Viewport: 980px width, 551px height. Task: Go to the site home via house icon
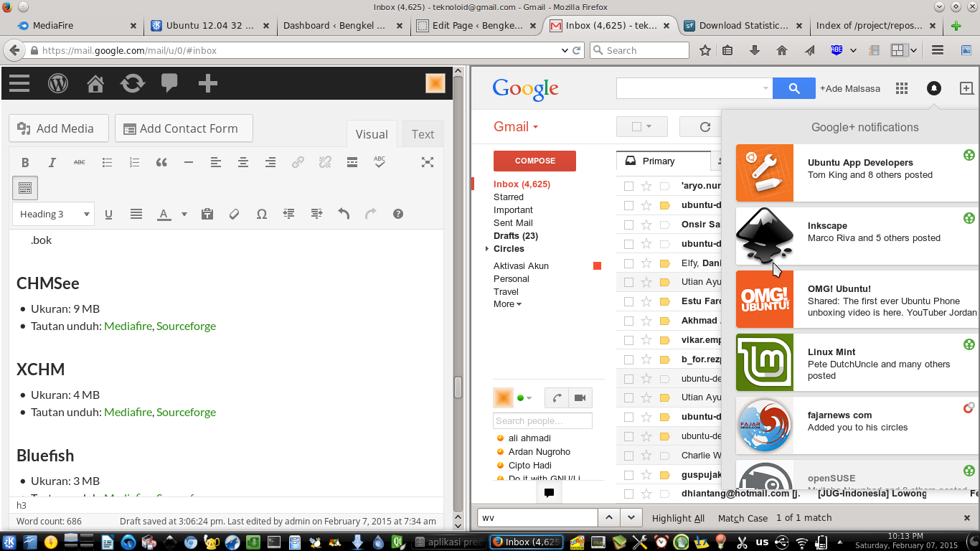click(95, 83)
